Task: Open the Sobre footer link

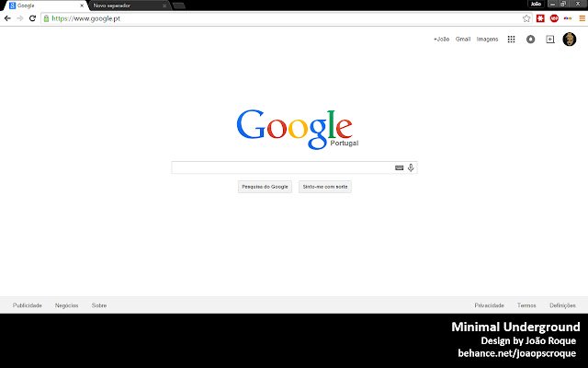Action: click(99, 305)
